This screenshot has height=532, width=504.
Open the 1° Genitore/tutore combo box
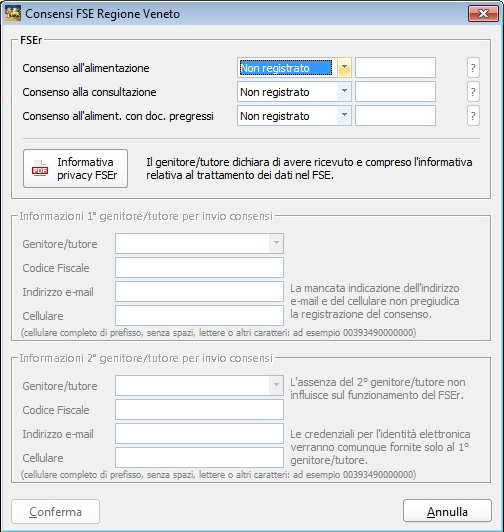click(199, 243)
